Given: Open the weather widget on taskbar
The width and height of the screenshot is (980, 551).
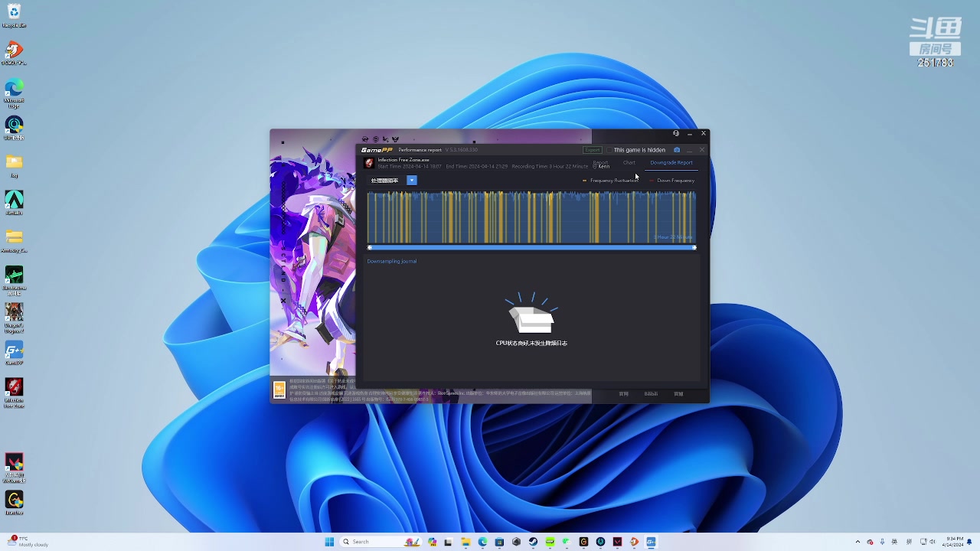Looking at the screenshot, I should [x=26, y=542].
